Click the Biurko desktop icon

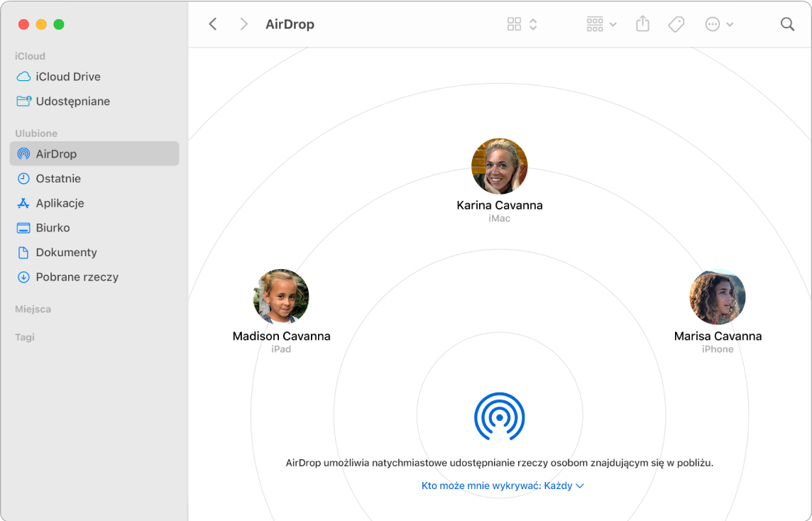pyautogui.click(x=23, y=228)
